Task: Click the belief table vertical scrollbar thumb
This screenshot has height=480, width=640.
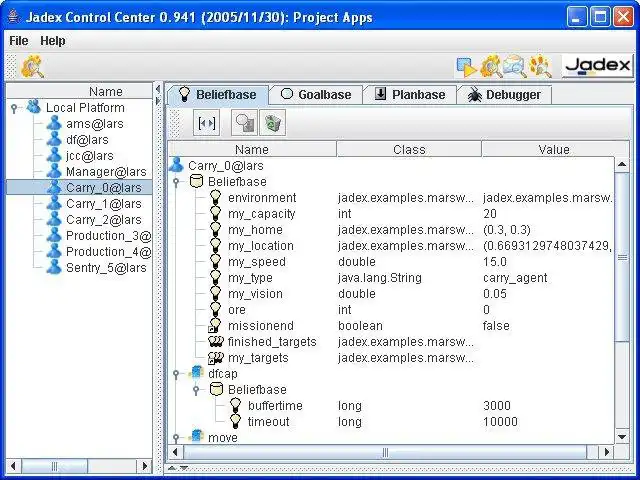Action: click(622, 258)
